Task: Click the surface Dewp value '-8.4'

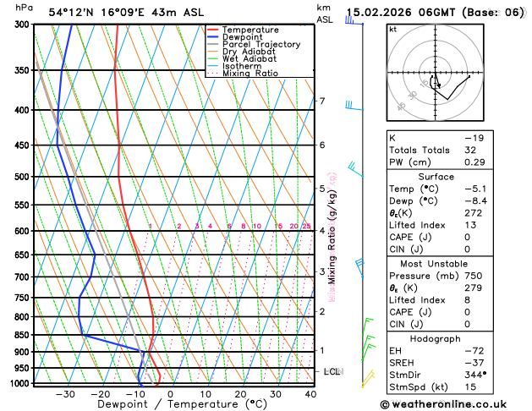Action: pyautogui.click(x=475, y=201)
